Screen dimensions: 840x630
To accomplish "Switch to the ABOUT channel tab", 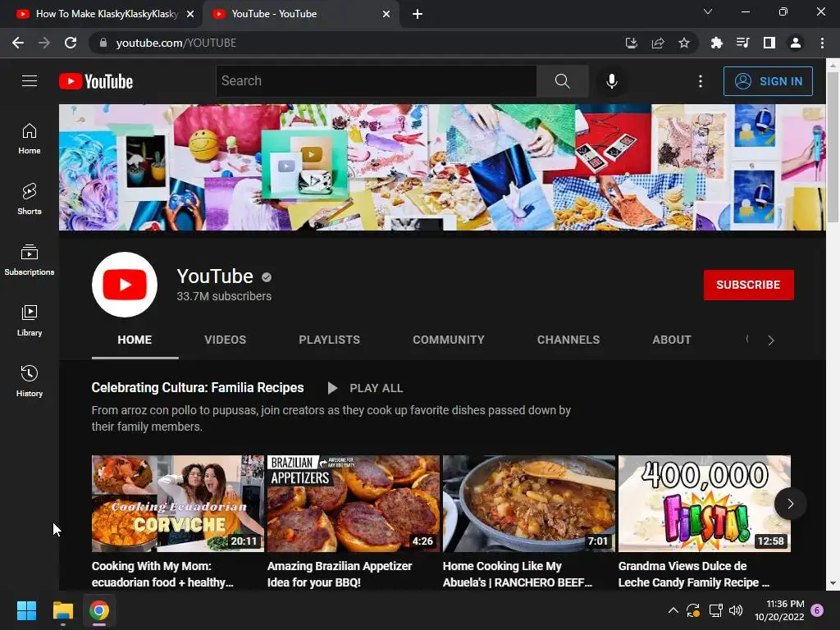I will click(x=672, y=340).
